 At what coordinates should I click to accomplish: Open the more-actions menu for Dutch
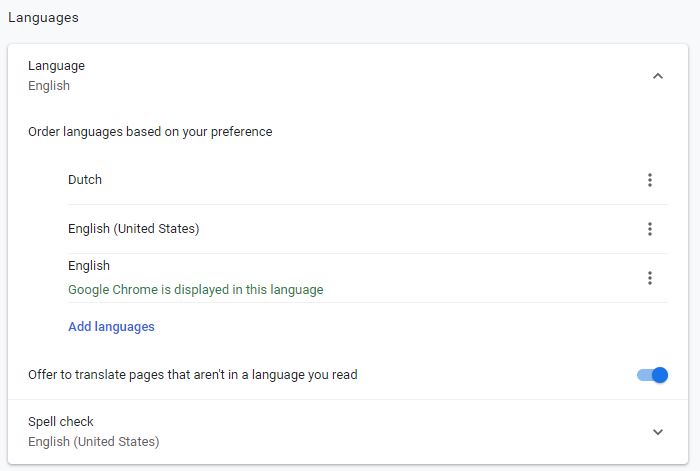(650, 180)
